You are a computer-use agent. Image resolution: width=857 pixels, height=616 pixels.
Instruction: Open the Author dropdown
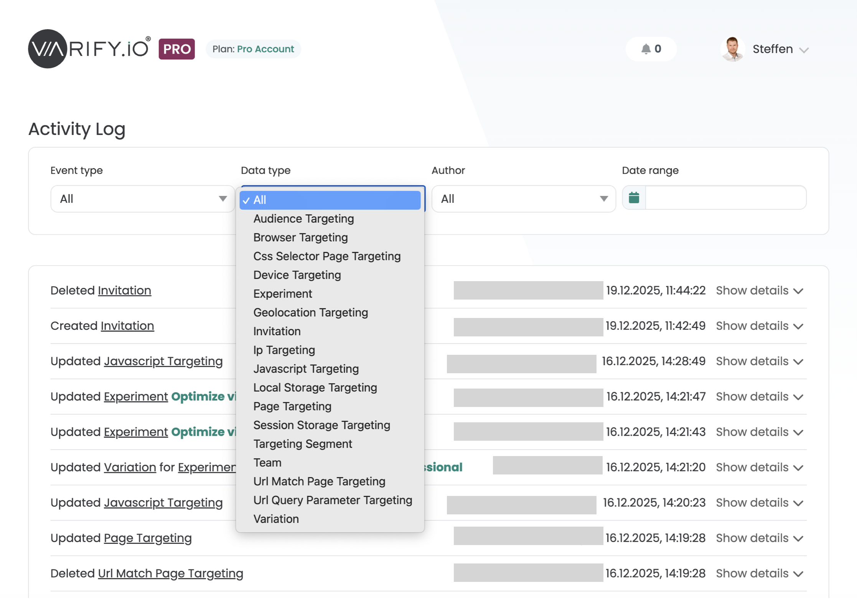tap(523, 199)
